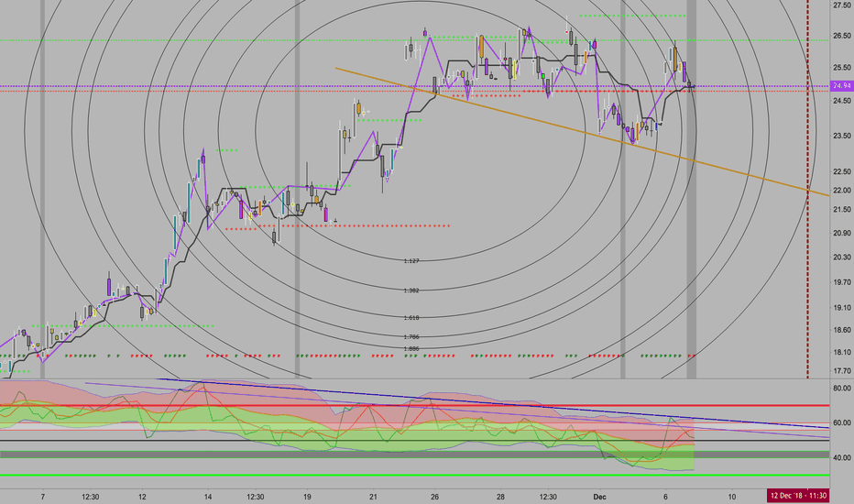
Task: Click the orange descending trendline
Action: pos(582,131)
